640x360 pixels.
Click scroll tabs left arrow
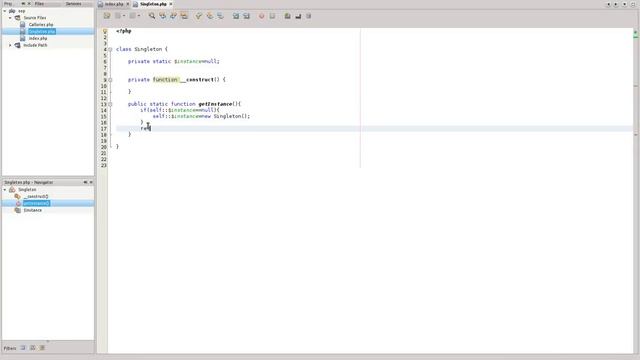tap(609, 4)
